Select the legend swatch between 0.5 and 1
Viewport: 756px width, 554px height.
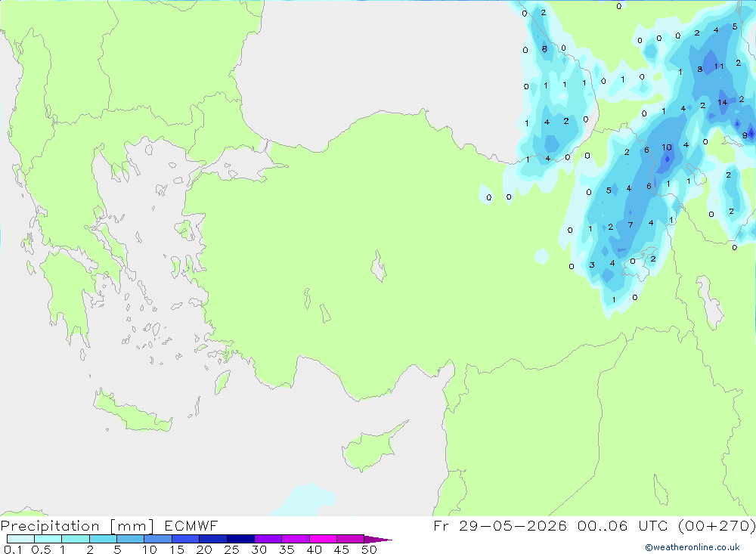point(48,539)
